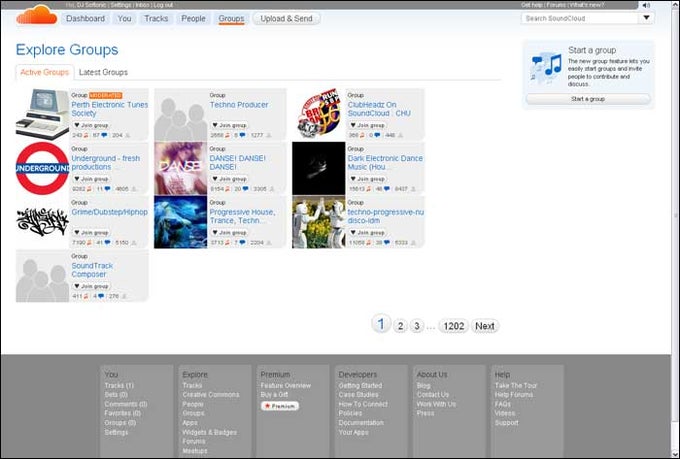Image resolution: width=680 pixels, height=459 pixels.
Task: Open the Groups nav item
Action: coord(231,19)
